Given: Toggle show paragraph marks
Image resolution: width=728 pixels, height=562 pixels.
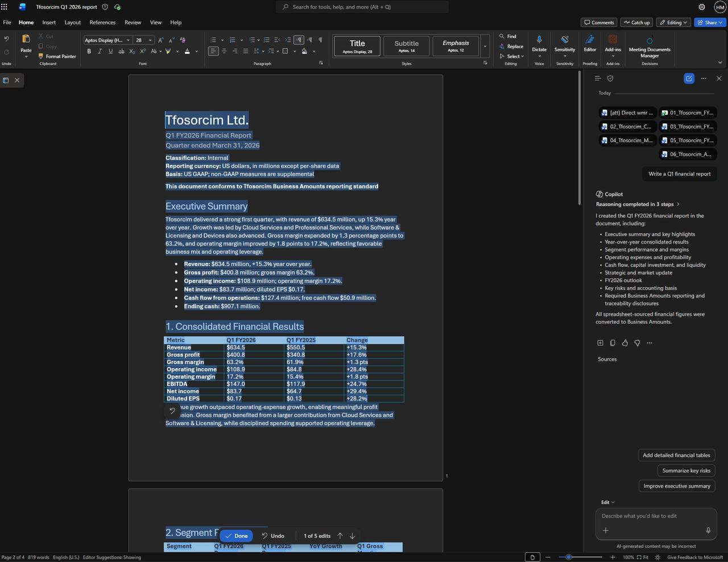Looking at the screenshot, I should [320, 40].
